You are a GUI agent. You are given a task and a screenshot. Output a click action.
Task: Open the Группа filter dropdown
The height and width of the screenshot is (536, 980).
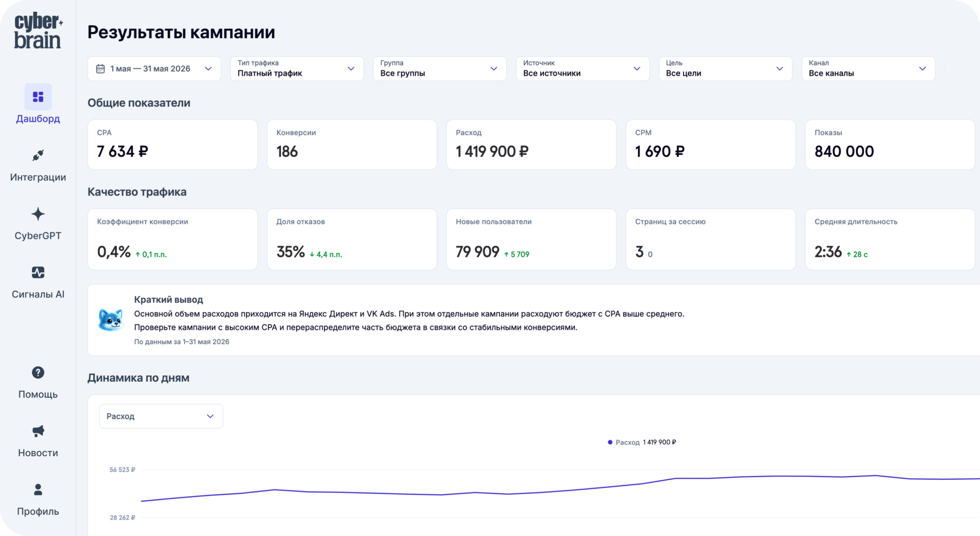point(440,69)
